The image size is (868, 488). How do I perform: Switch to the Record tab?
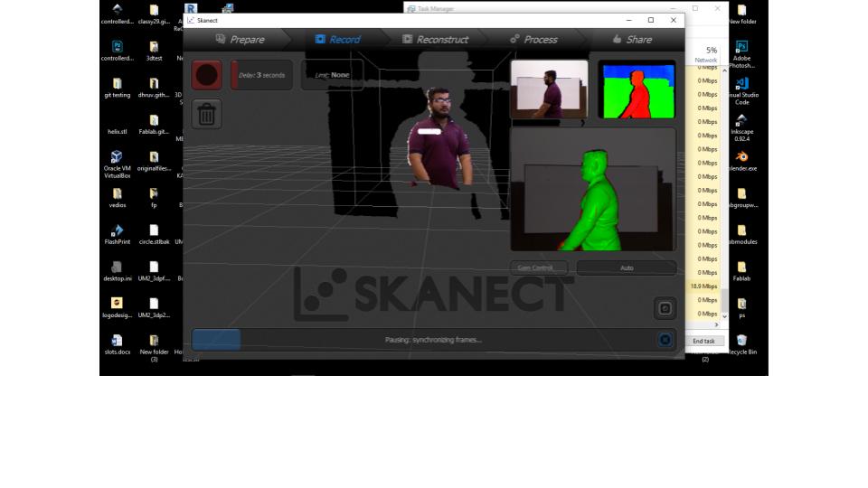[x=337, y=39]
